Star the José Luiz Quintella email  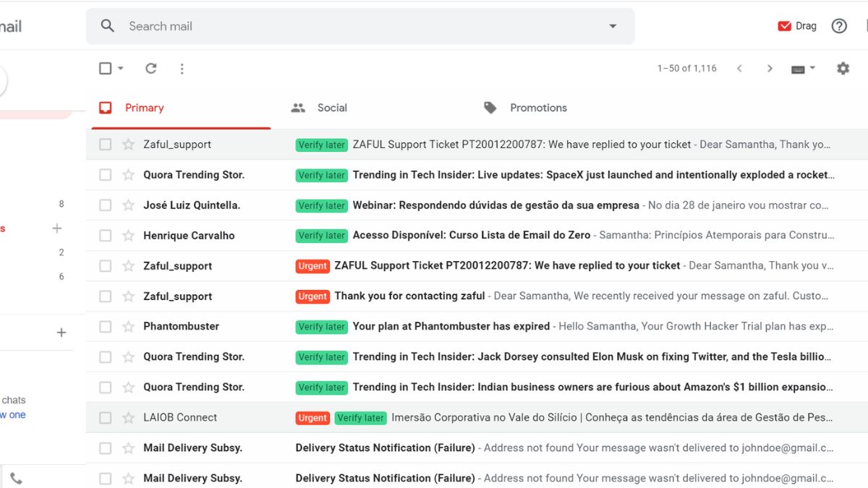click(x=128, y=205)
